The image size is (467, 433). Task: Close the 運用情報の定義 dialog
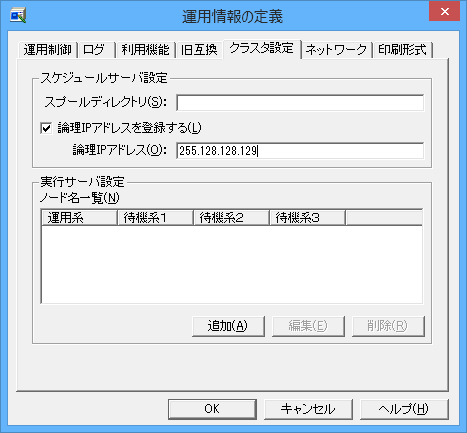(x=444, y=12)
